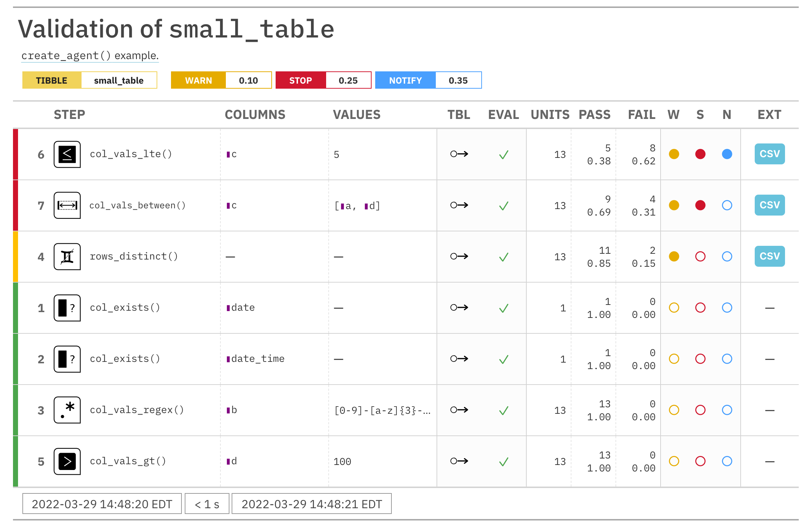
Task: Click the COLUMNS header
Action: click(255, 115)
